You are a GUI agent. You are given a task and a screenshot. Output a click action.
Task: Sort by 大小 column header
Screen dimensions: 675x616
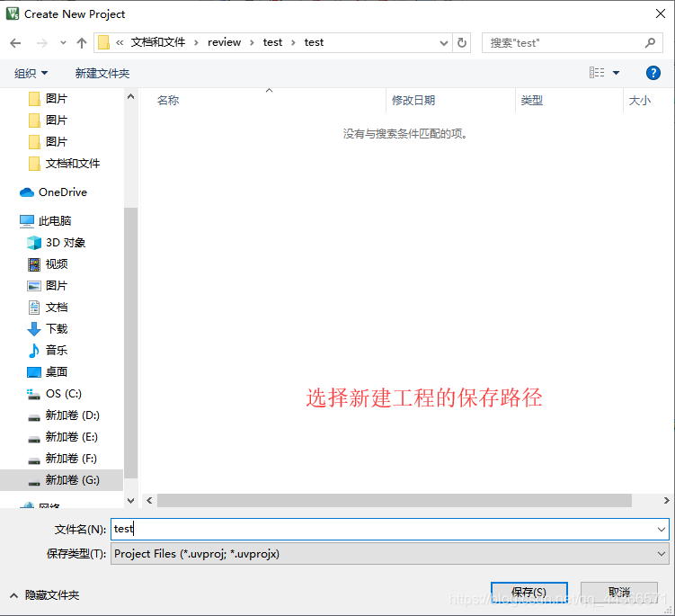639,101
